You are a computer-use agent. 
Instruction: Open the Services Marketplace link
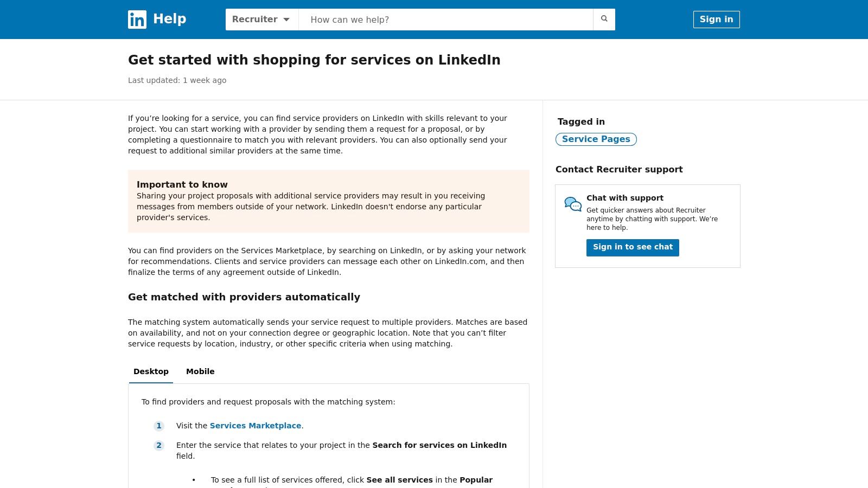coord(256,426)
